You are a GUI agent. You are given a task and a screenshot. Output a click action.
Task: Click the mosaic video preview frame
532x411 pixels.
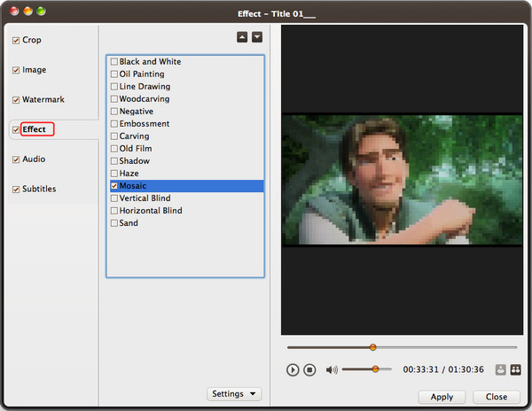[402, 180]
